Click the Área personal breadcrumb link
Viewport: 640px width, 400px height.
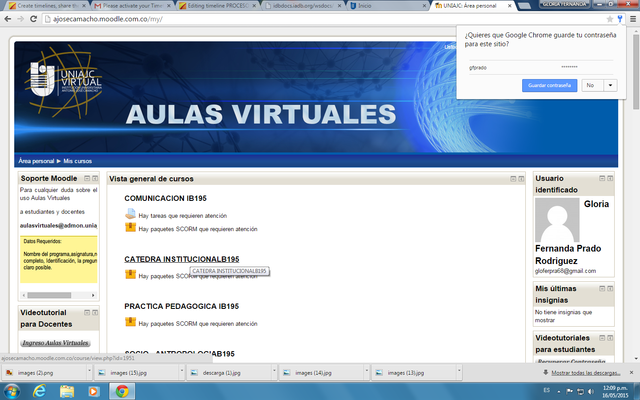(x=36, y=161)
